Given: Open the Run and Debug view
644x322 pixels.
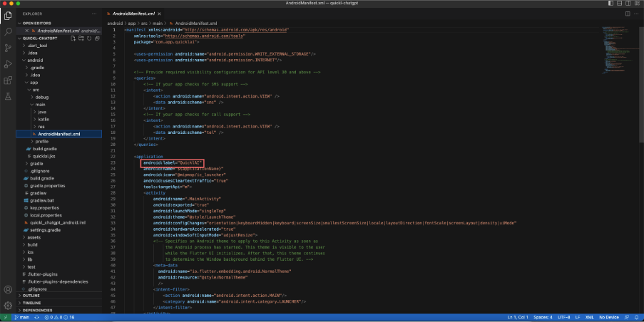Looking at the screenshot, I should 8,64.
